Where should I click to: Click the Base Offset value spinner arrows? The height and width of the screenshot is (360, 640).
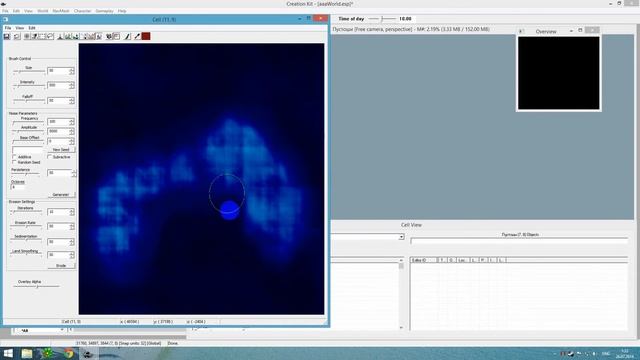click(72, 141)
